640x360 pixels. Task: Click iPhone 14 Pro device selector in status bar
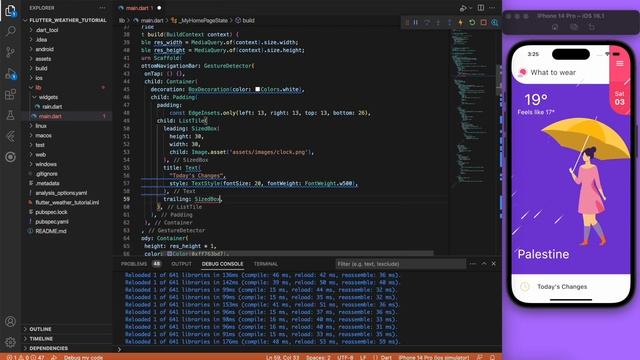pos(433,357)
